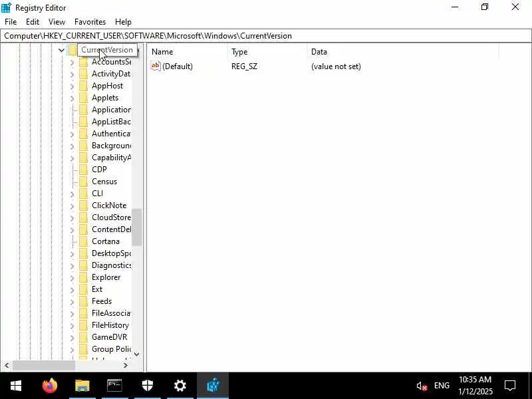Click the tree pane vertical scrollbar thumb
This screenshot has width=532, height=399.
(x=136, y=227)
